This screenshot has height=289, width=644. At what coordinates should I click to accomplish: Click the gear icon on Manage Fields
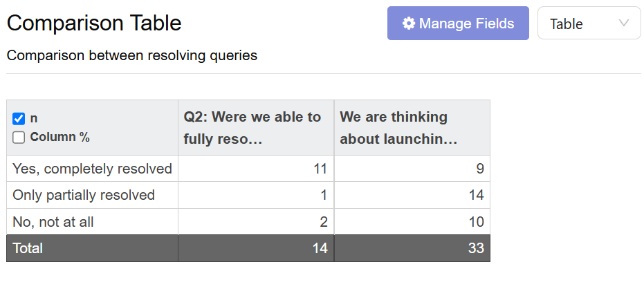click(x=408, y=24)
